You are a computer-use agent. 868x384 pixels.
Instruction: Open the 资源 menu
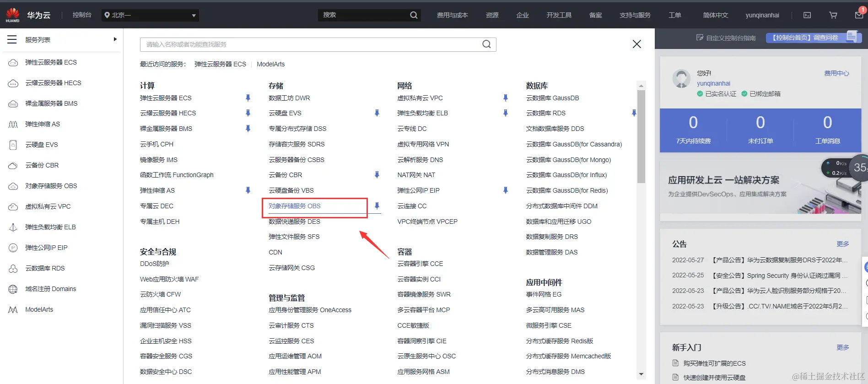pos(492,15)
